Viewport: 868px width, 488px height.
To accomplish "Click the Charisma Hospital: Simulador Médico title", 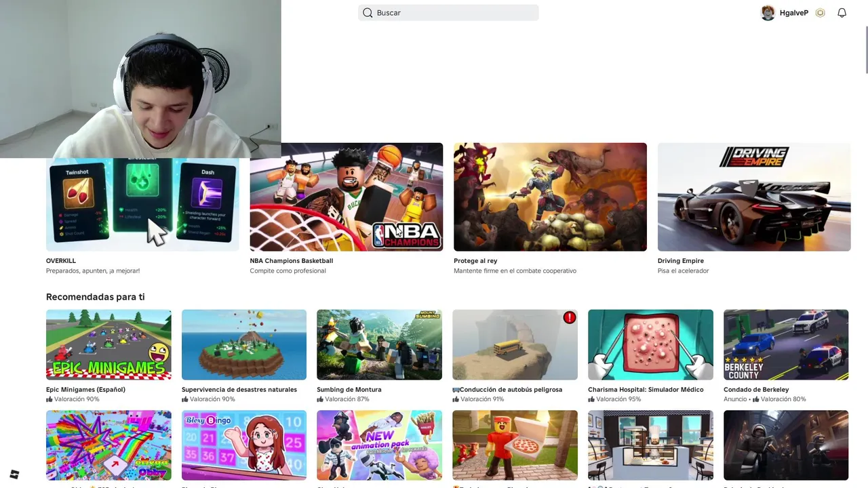I will [646, 390].
